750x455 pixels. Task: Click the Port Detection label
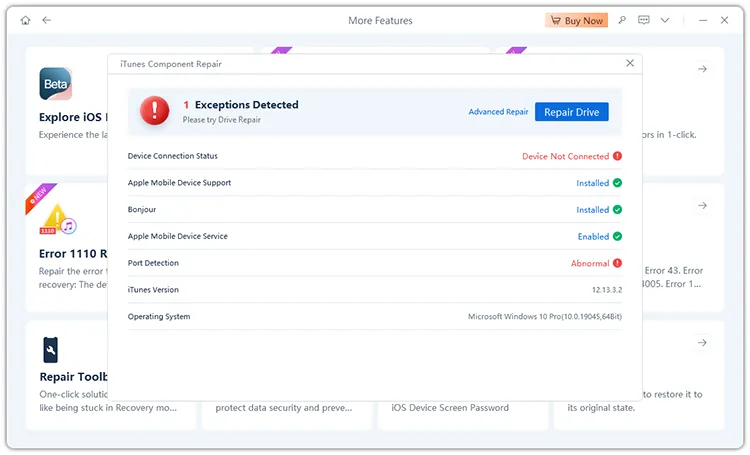(x=154, y=263)
